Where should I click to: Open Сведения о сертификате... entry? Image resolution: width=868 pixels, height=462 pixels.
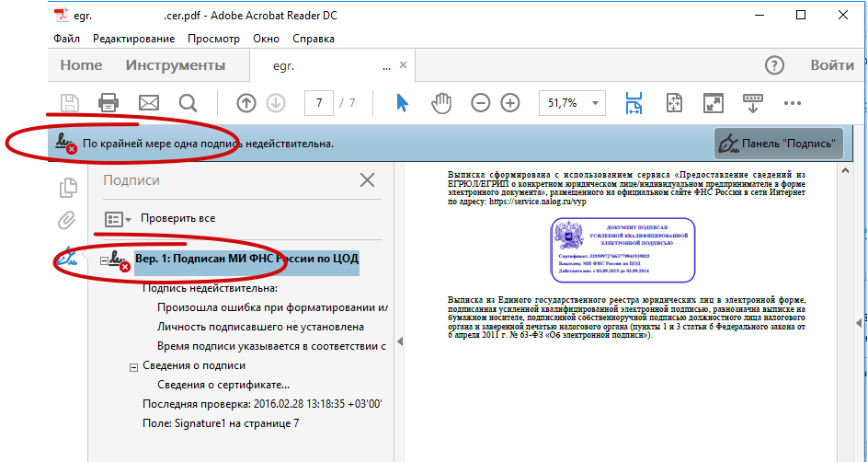(x=223, y=385)
